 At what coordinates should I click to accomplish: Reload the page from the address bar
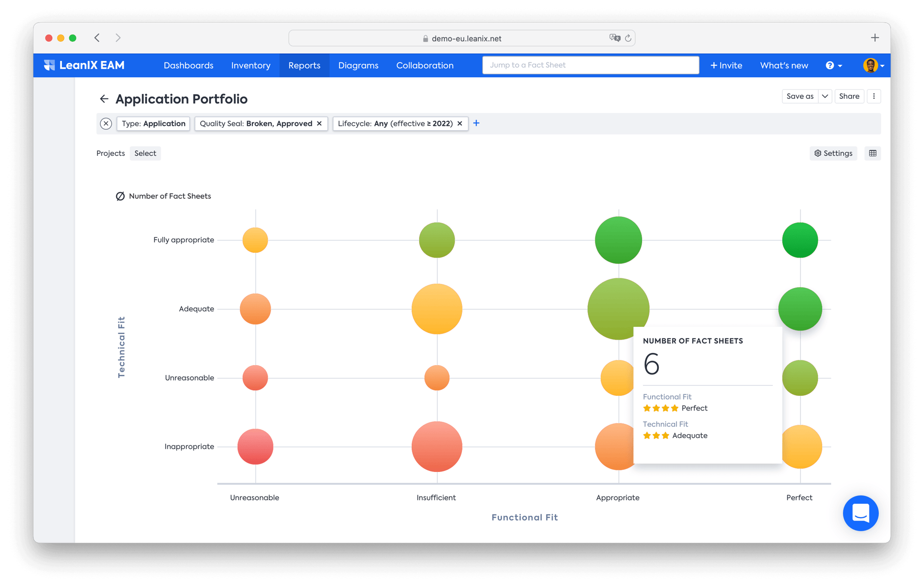tap(628, 38)
